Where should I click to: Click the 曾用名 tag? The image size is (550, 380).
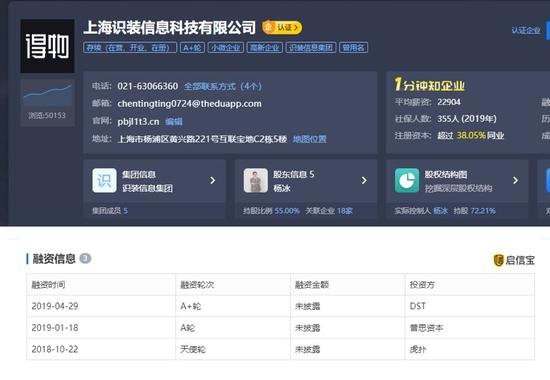coord(353,48)
